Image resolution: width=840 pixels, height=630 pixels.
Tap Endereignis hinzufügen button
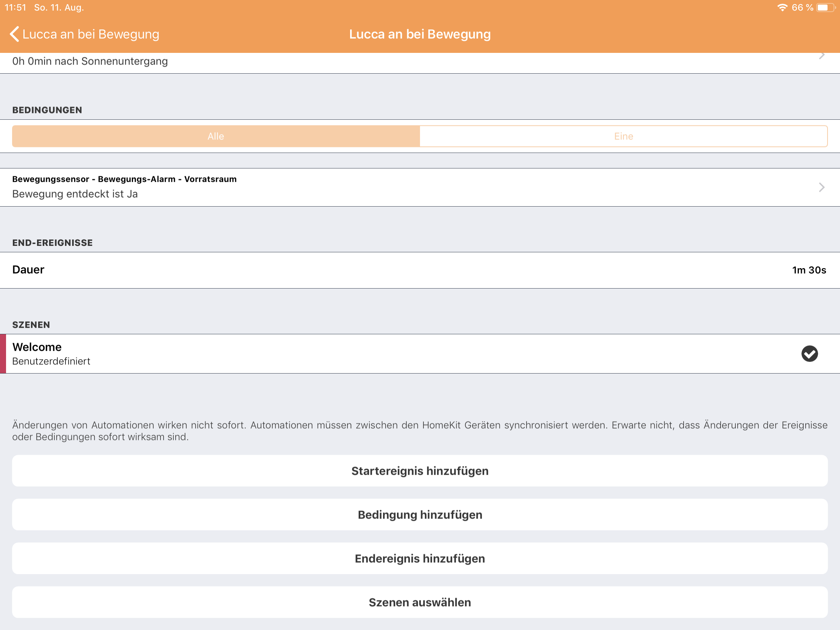[x=420, y=558]
